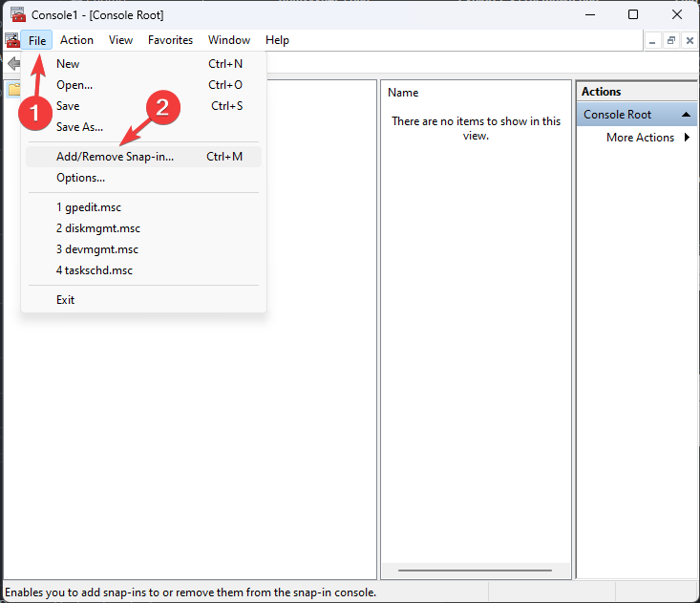Viewport: 700px width, 603px height.
Task: Choose Open... from the File menu
Action: point(143,85)
